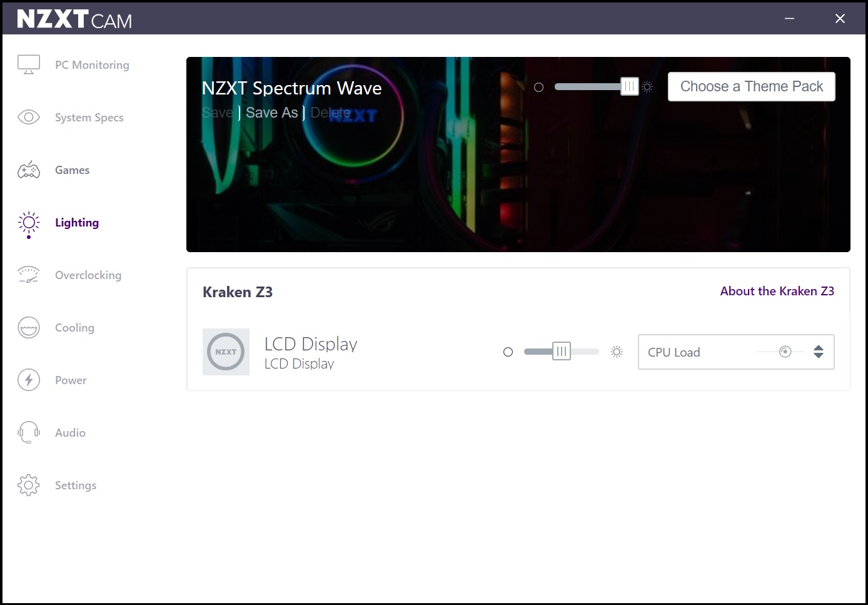Click the up/down arrows on CPU Load selector
Image resolution: width=868 pixels, height=605 pixels.
tap(819, 352)
